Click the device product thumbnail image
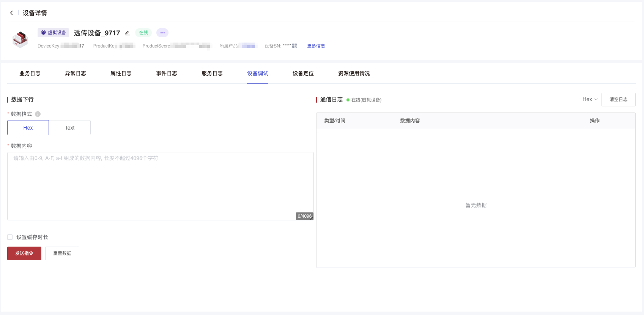 click(x=20, y=39)
